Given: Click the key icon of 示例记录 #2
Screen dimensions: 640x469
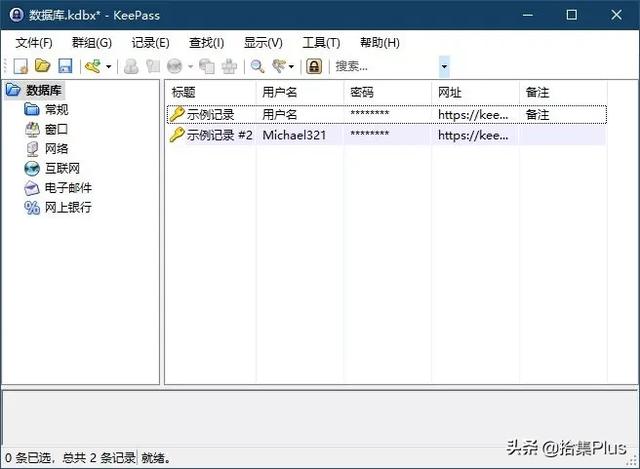Looking at the screenshot, I should (177, 135).
